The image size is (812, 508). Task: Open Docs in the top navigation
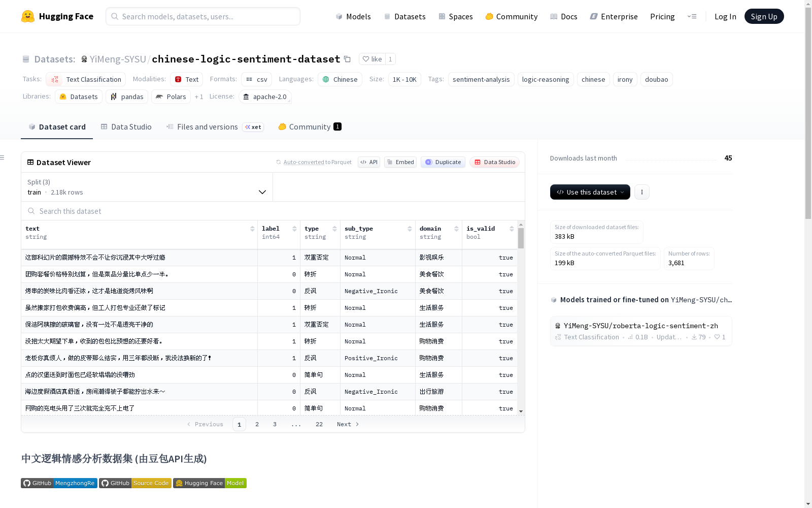pos(564,16)
